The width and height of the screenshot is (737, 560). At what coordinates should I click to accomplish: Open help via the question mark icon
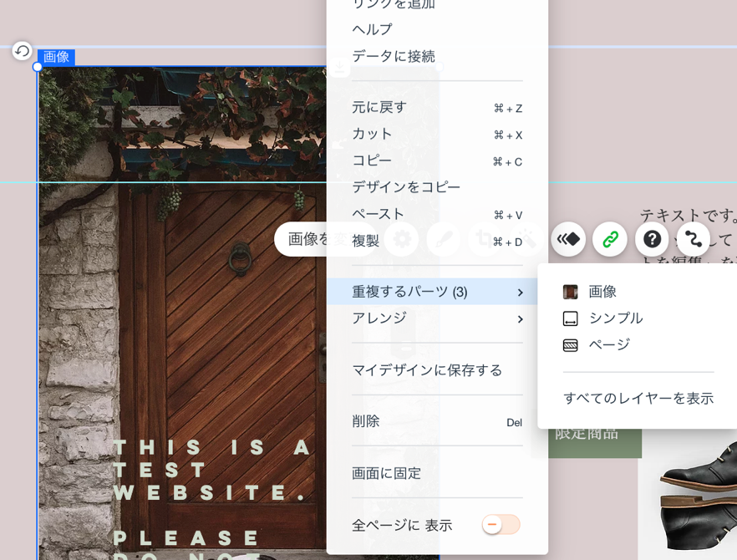pyautogui.click(x=651, y=239)
